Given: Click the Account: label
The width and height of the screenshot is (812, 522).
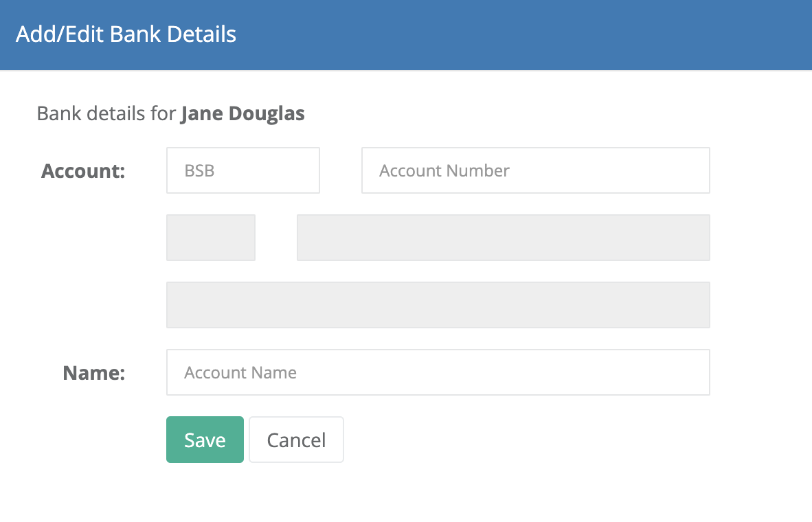Looking at the screenshot, I should tap(83, 171).
